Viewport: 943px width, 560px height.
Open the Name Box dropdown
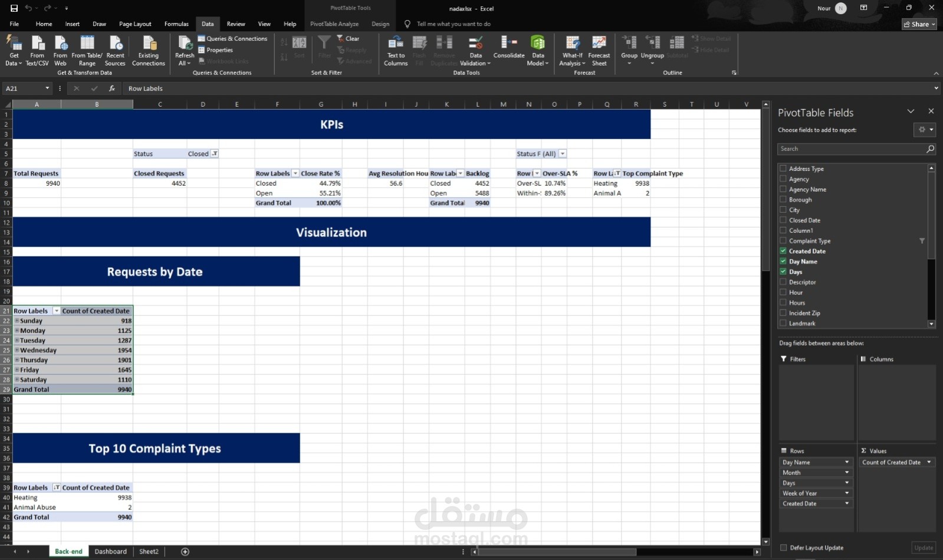pyautogui.click(x=47, y=88)
